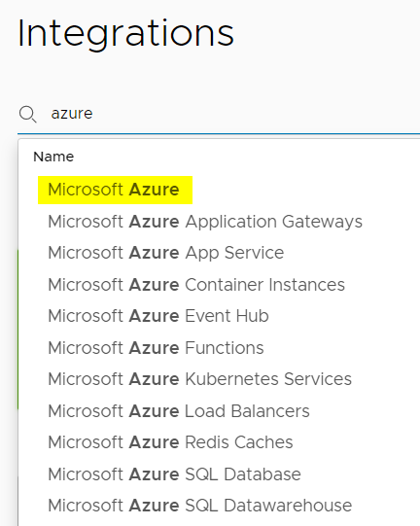This screenshot has width=420, height=526.
Task: Select Microsoft Azure App Service
Action: [x=165, y=253]
